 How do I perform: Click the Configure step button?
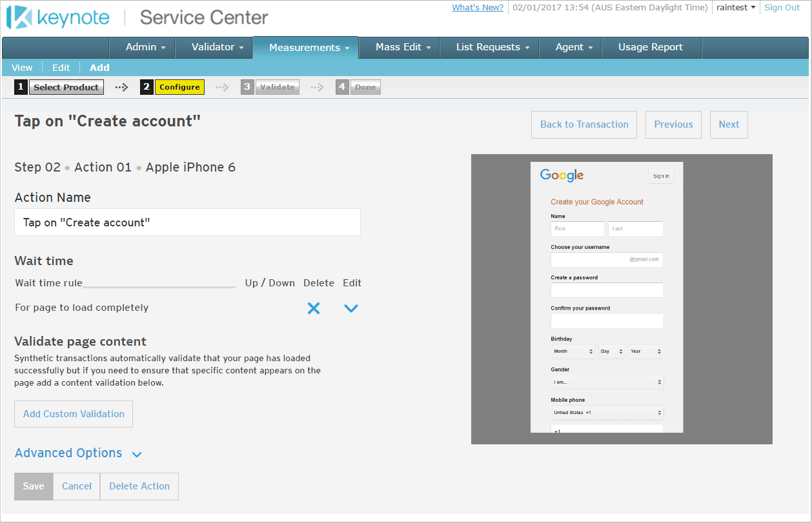179,87
